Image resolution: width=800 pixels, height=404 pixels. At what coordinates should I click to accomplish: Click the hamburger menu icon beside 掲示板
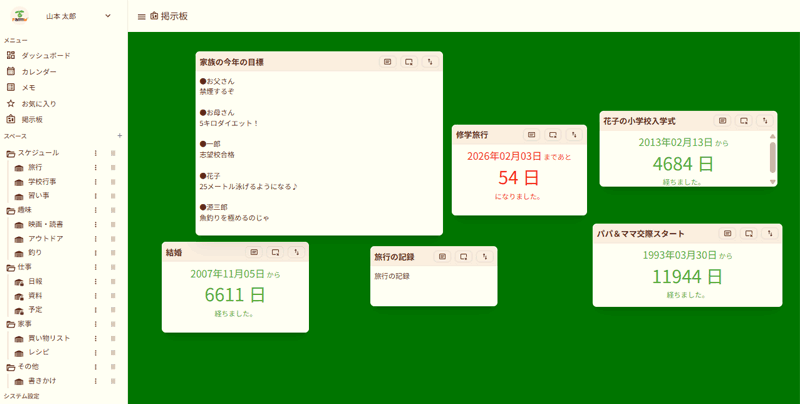(x=141, y=17)
